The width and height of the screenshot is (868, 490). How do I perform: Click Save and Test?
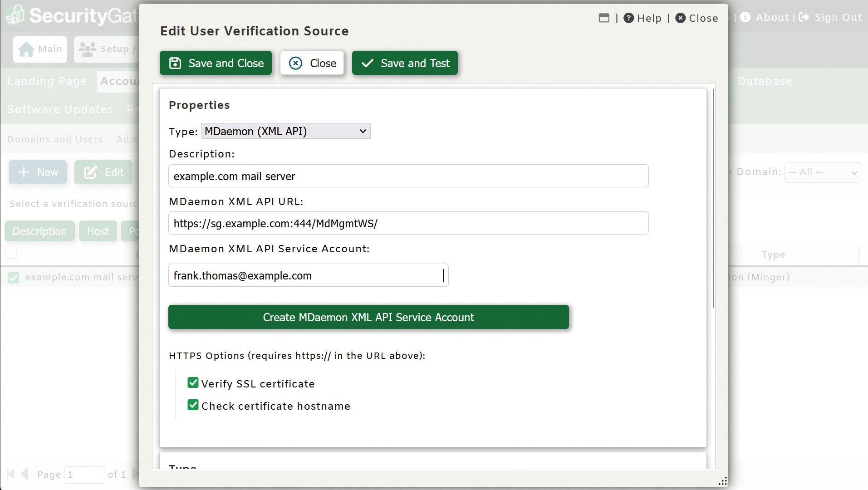405,63
